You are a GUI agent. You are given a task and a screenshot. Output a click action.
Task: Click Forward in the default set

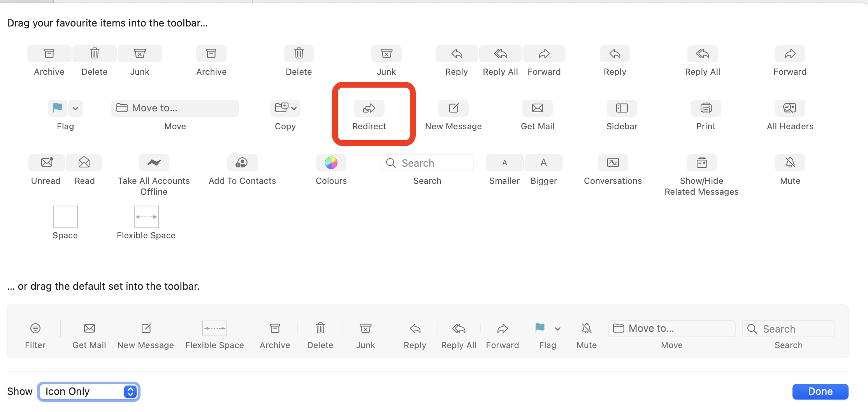click(503, 328)
